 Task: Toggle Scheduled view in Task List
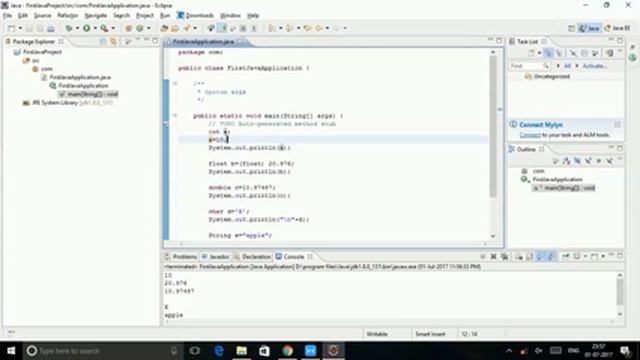[559, 53]
